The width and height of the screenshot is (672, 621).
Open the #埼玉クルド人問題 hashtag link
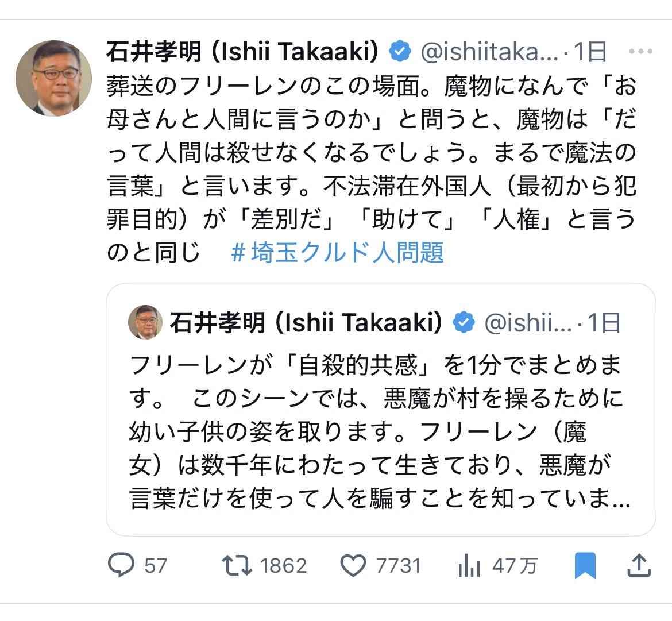[337, 252]
